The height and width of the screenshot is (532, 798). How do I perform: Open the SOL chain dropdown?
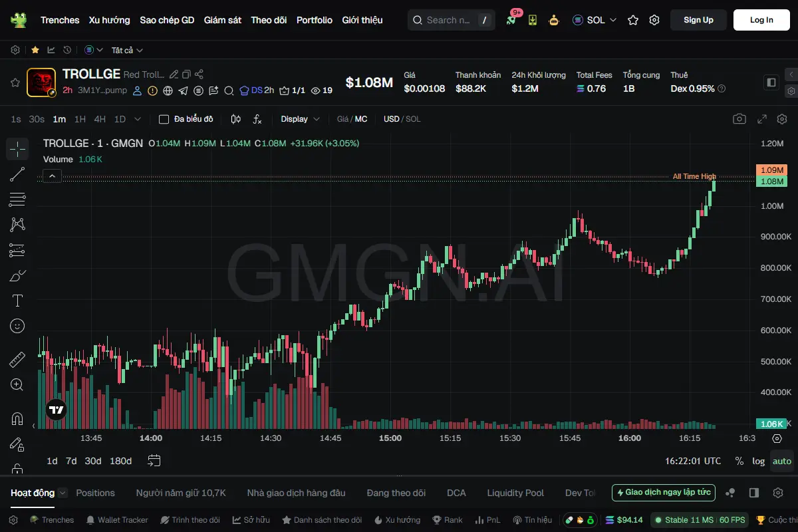tap(595, 20)
